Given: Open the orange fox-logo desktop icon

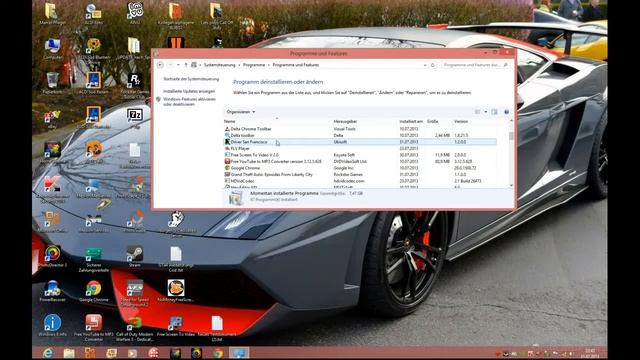Looking at the screenshot, I should [x=176, y=291].
